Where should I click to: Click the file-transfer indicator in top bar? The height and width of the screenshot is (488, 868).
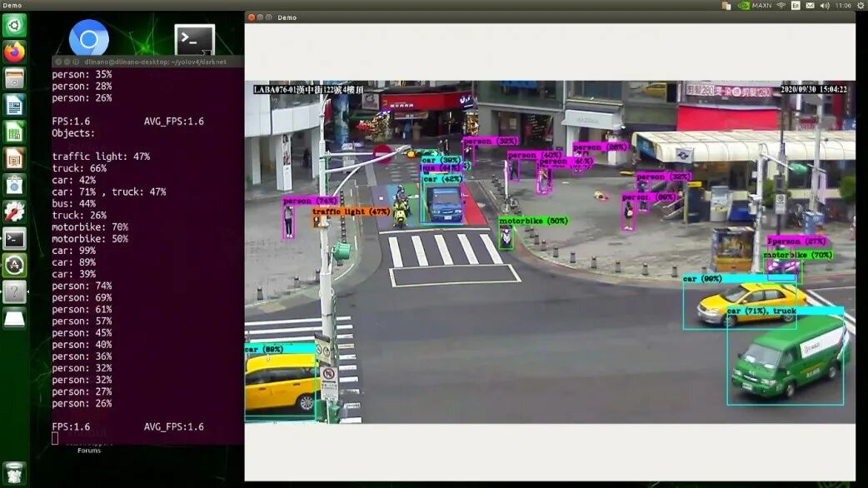pyautogui.click(x=726, y=6)
